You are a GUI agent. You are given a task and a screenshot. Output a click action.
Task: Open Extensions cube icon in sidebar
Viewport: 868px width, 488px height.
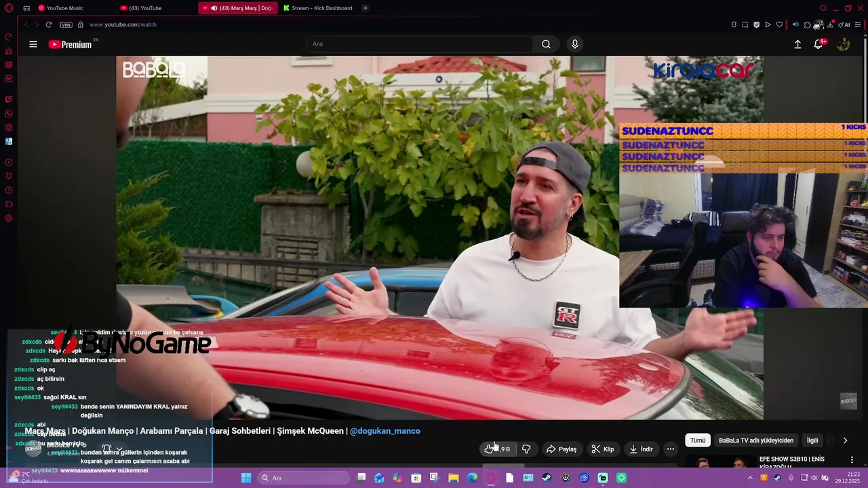tap(9, 204)
